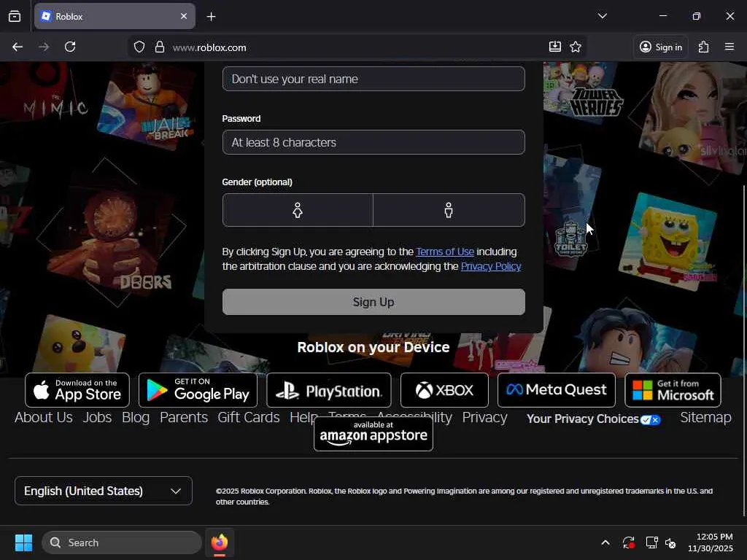The image size is (747, 560).
Task: Show hidden system tray icons
Action: pyautogui.click(x=605, y=542)
